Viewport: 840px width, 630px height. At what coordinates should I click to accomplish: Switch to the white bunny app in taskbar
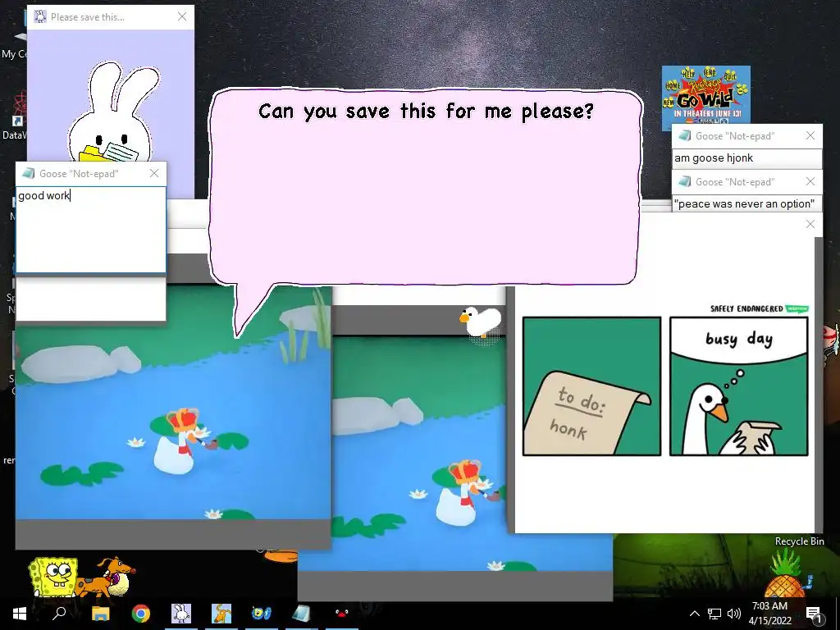pyautogui.click(x=181, y=614)
